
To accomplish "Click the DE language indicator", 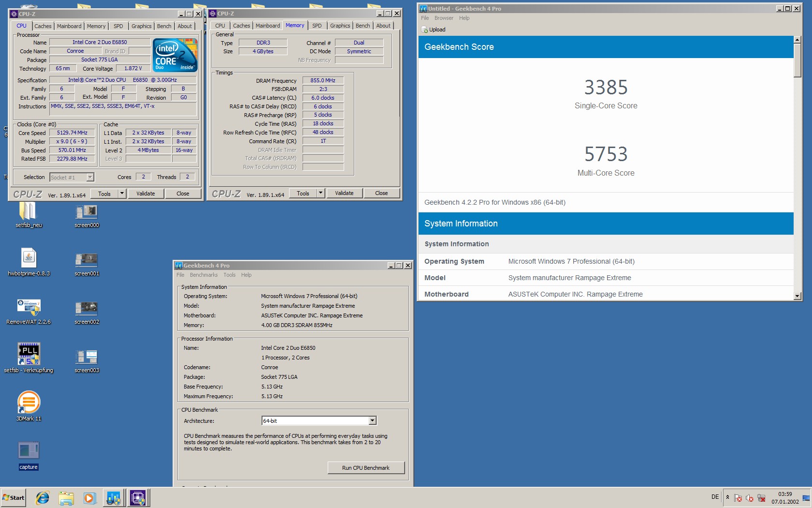I will (715, 497).
